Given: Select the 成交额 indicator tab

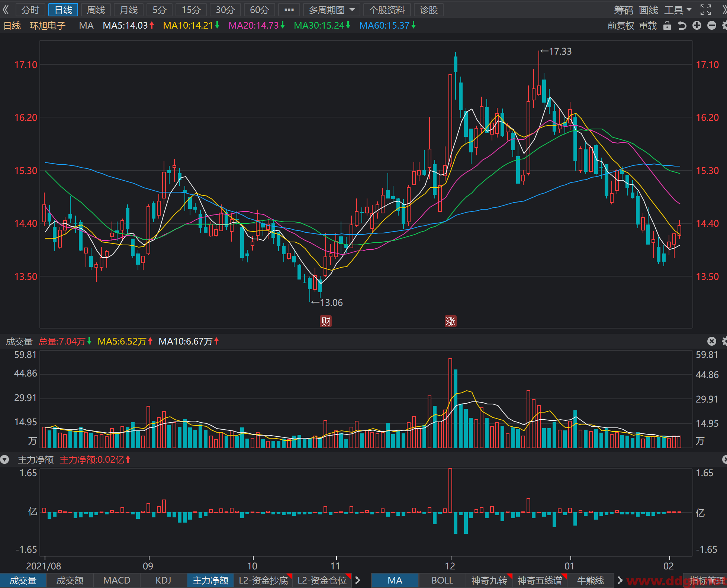Looking at the screenshot, I should [70, 581].
